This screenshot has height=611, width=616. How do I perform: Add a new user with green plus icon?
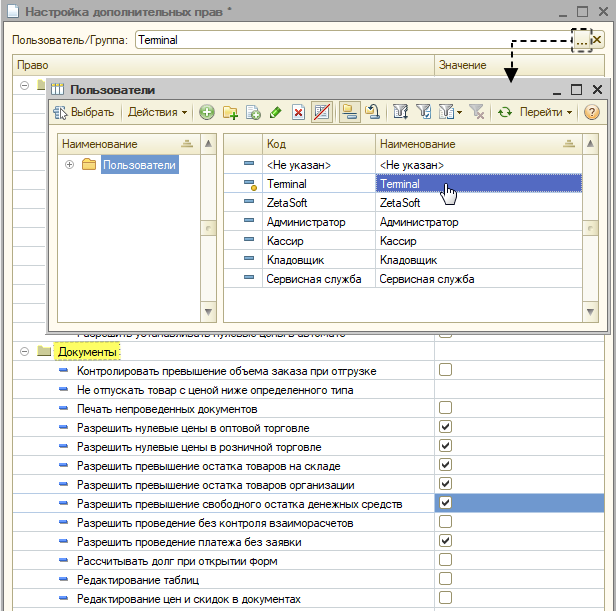click(x=207, y=112)
